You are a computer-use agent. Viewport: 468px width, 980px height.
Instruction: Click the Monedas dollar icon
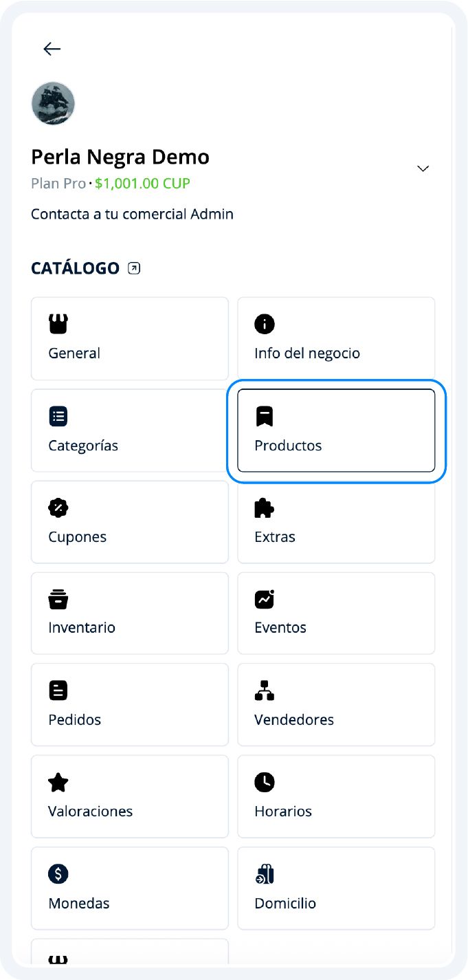tap(58, 873)
